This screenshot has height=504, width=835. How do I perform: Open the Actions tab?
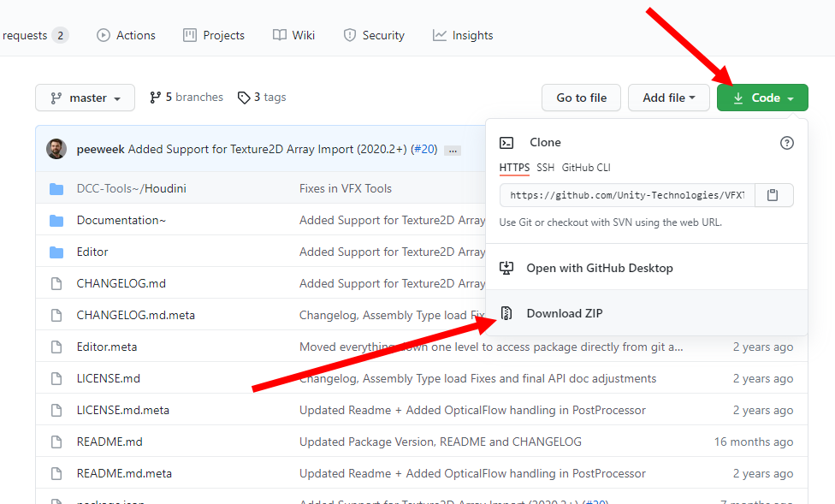(127, 35)
